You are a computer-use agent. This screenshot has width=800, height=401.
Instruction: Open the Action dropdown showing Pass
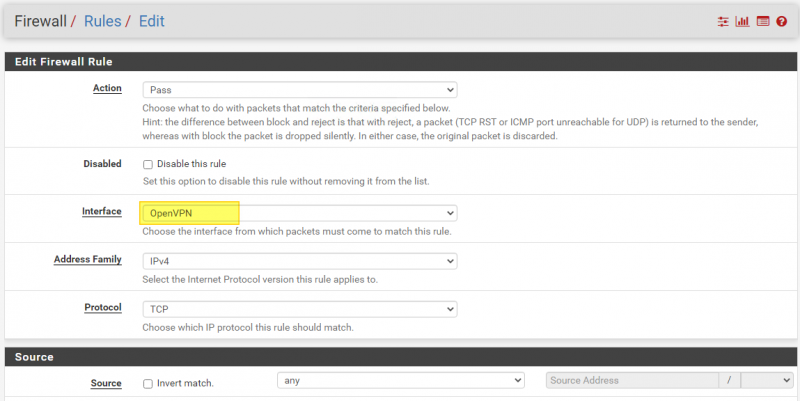click(300, 89)
